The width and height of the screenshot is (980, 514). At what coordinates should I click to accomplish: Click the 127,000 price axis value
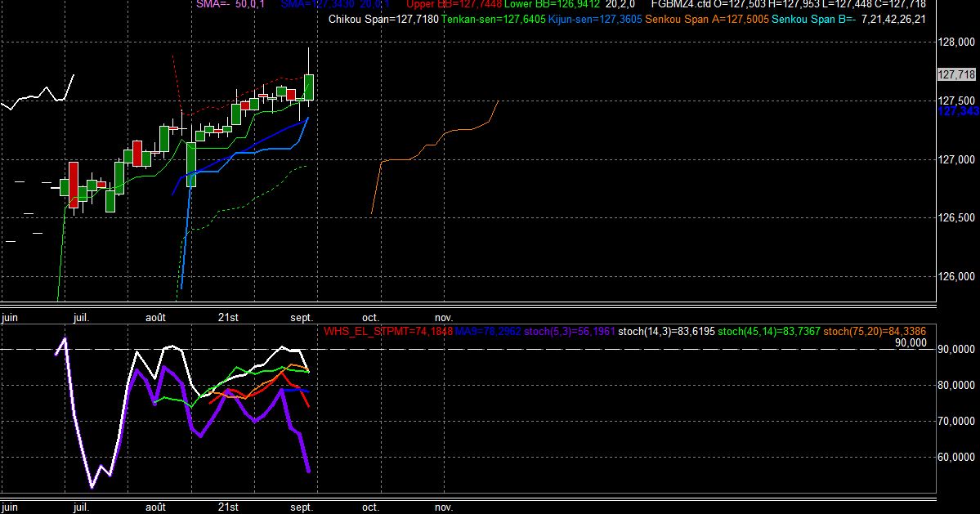956,160
